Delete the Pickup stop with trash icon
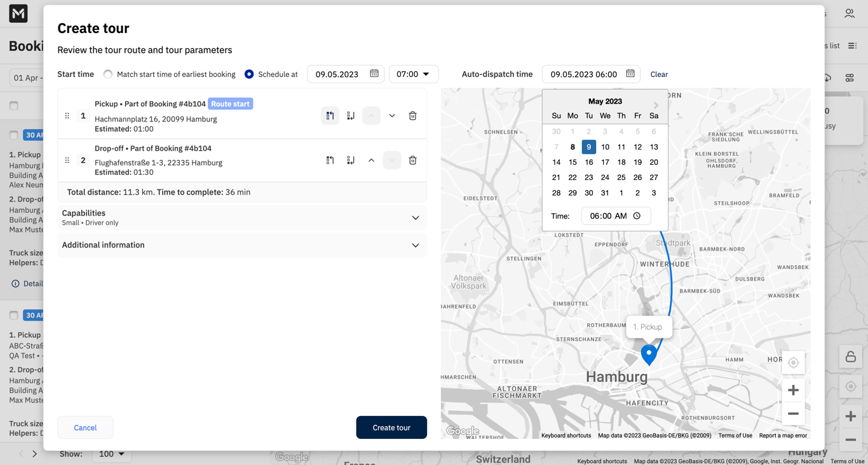Screen dimensions: 868x465 click(412, 116)
